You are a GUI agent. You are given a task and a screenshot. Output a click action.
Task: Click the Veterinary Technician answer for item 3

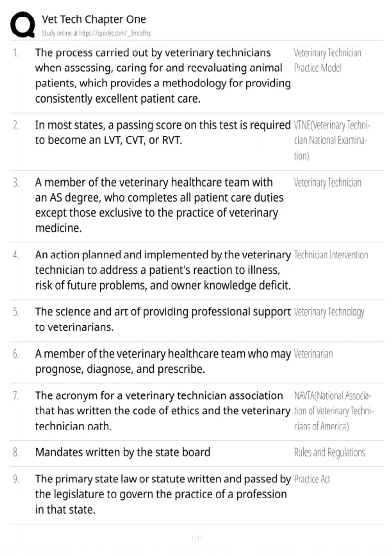(x=327, y=182)
